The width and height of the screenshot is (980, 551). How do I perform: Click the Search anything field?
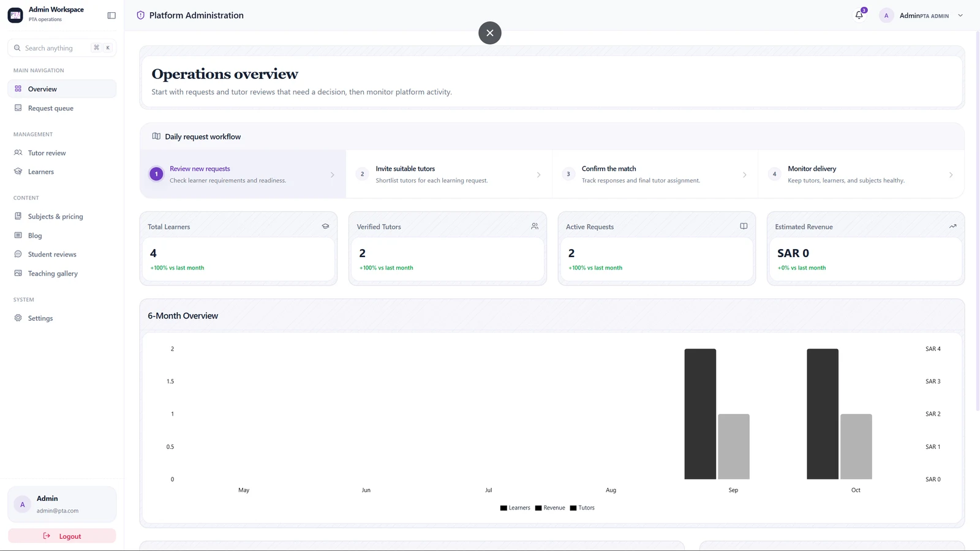pos(62,48)
